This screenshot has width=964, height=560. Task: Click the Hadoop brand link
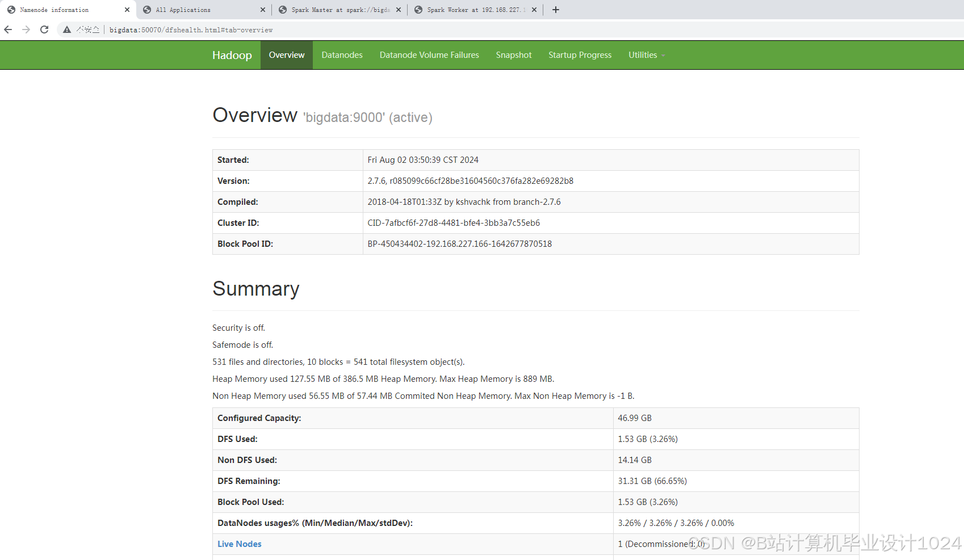pyautogui.click(x=232, y=55)
